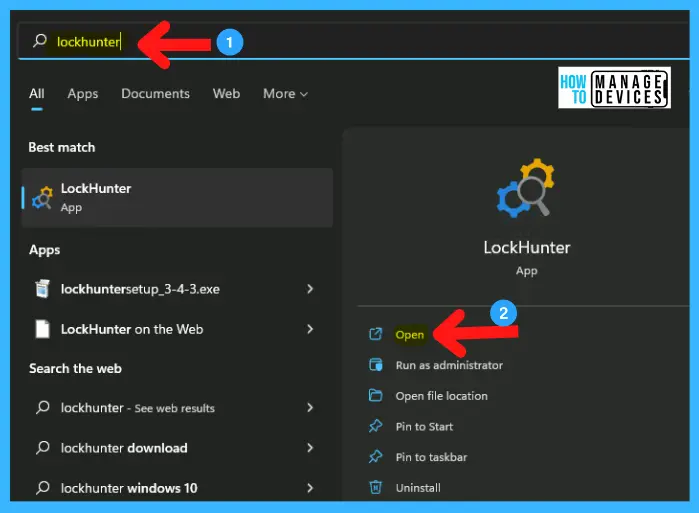This screenshot has height=513, width=699.
Task: Click LockHunter gear icon in best match
Action: click(42, 198)
